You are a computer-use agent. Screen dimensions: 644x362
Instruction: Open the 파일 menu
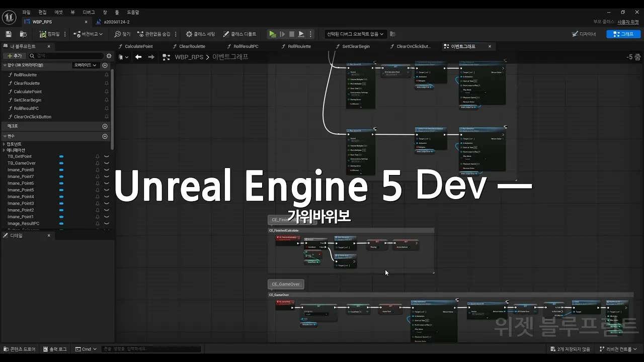(x=26, y=12)
